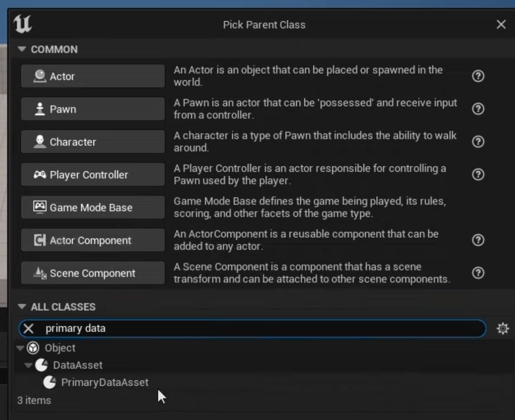
Task: Choose Actor as parent class
Action: 93,76
